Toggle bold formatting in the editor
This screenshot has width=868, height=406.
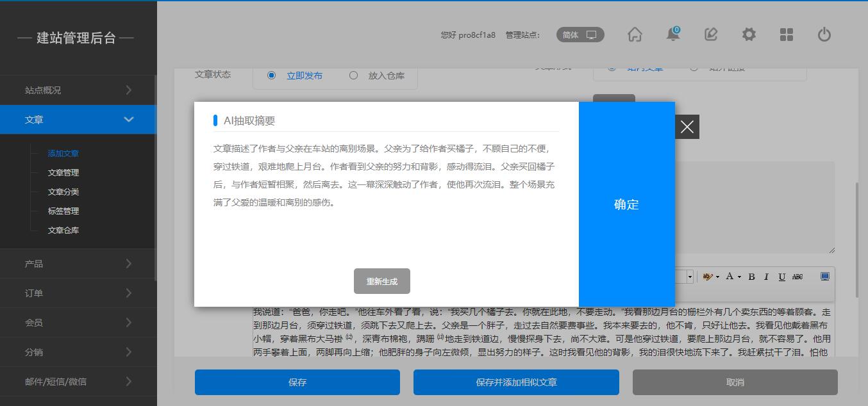click(x=751, y=277)
